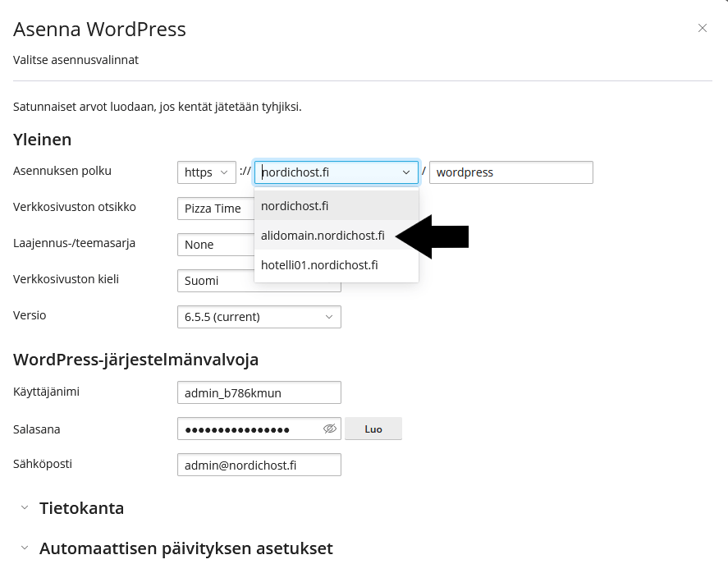Screen dimensions: 728x587
Task: Toggle password visibility eye icon
Action: pyautogui.click(x=330, y=429)
